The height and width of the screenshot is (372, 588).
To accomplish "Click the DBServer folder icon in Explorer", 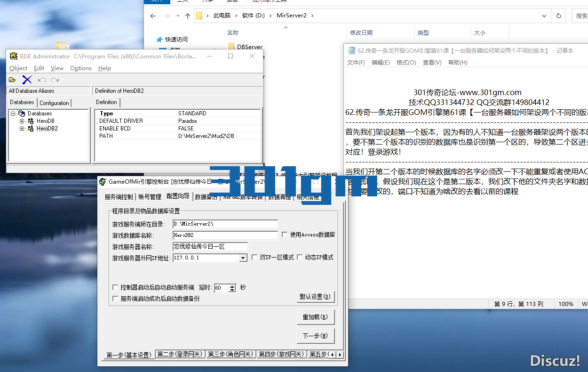I will pos(231,47).
